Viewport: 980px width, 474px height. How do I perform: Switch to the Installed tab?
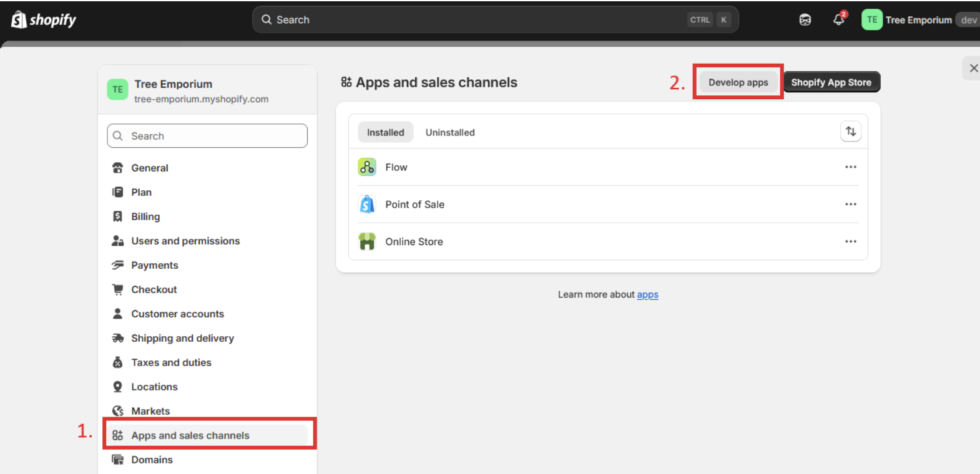pyautogui.click(x=386, y=132)
